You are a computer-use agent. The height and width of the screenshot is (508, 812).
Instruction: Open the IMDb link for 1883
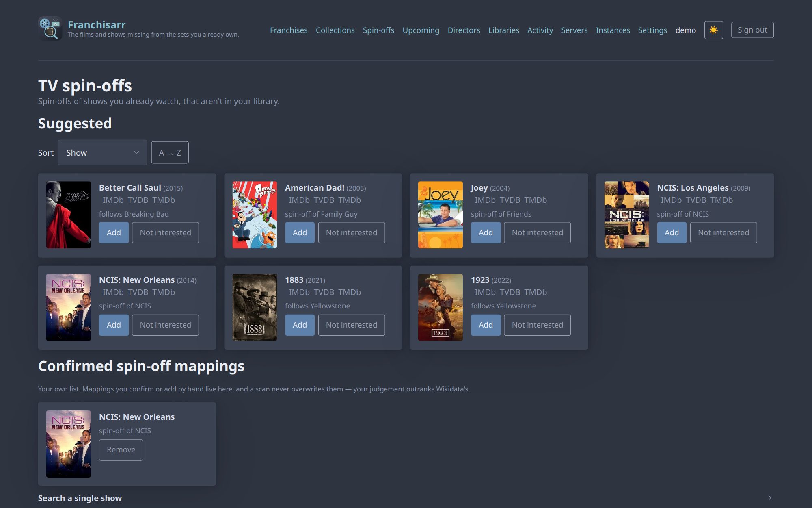pyautogui.click(x=299, y=292)
